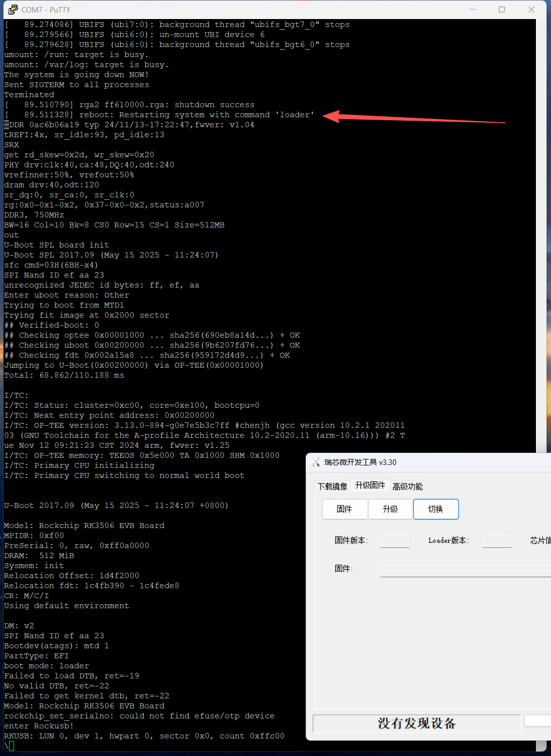Viewport: 551px width, 756px height.
Task: Click the PuTTY icon in title bar
Action: pyautogui.click(x=13, y=10)
